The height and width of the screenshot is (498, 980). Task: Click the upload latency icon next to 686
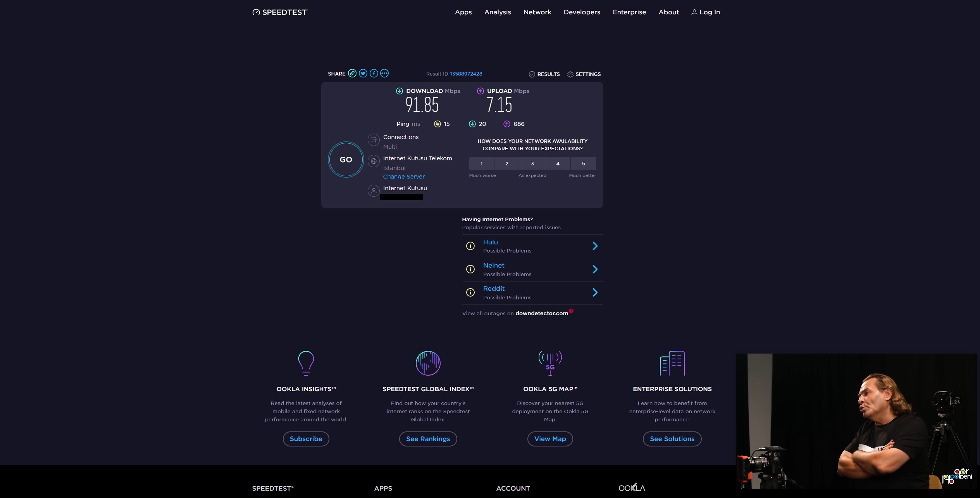(x=506, y=124)
